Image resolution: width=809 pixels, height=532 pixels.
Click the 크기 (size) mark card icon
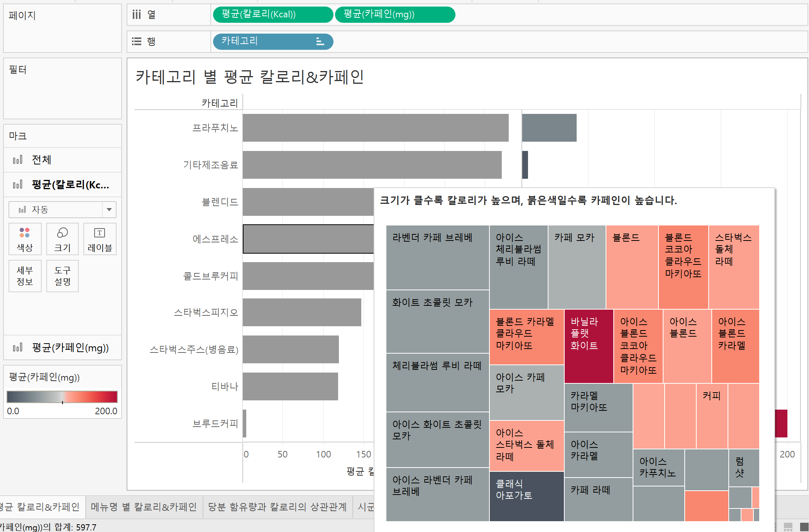click(x=62, y=239)
